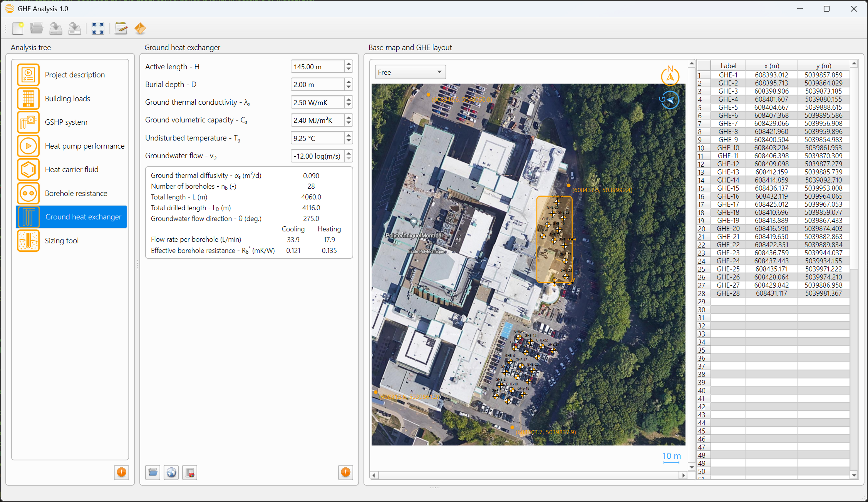Open the Free layout mode dropdown
The height and width of the screenshot is (502, 868).
(410, 72)
